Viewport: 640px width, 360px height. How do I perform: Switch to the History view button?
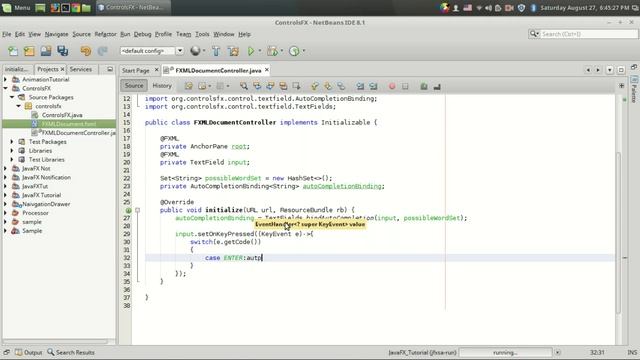(162, 86)
